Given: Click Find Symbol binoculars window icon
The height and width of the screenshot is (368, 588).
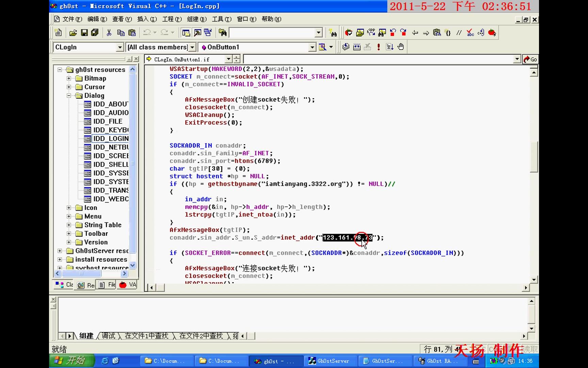Looking at the screenshot, I should (382, 33).
